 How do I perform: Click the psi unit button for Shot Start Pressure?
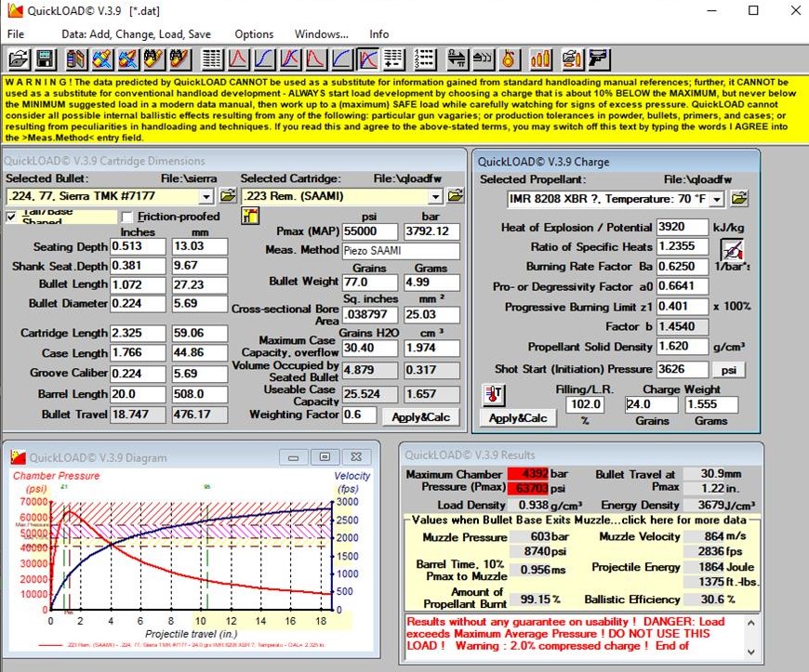pyautogui.click(x=728, y=370)
